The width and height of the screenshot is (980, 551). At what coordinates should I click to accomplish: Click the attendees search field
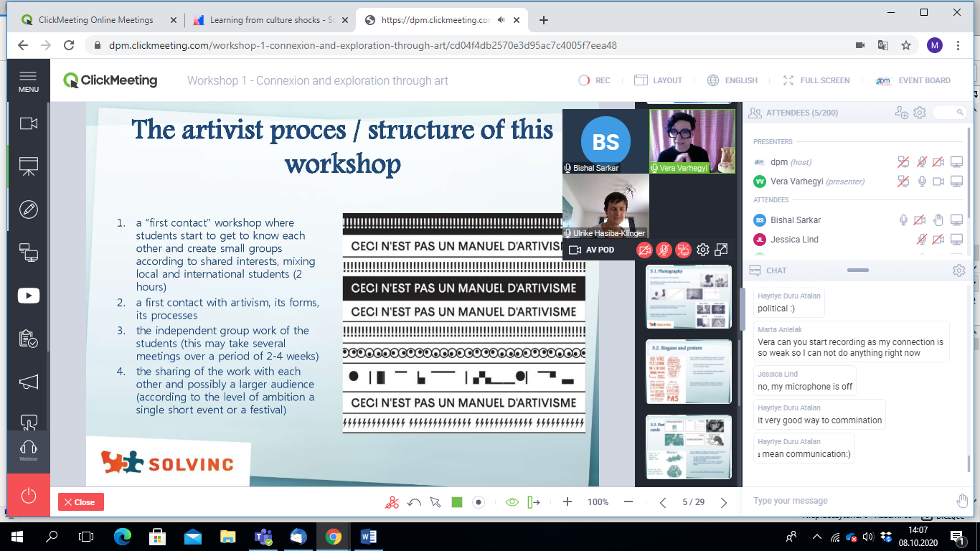949,113
